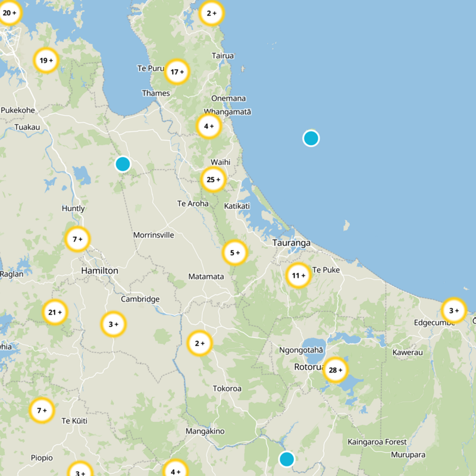The height and width of the screenshot is (476, 476).
Task: Click the Tauranga city label
Action: click(292, 243)
